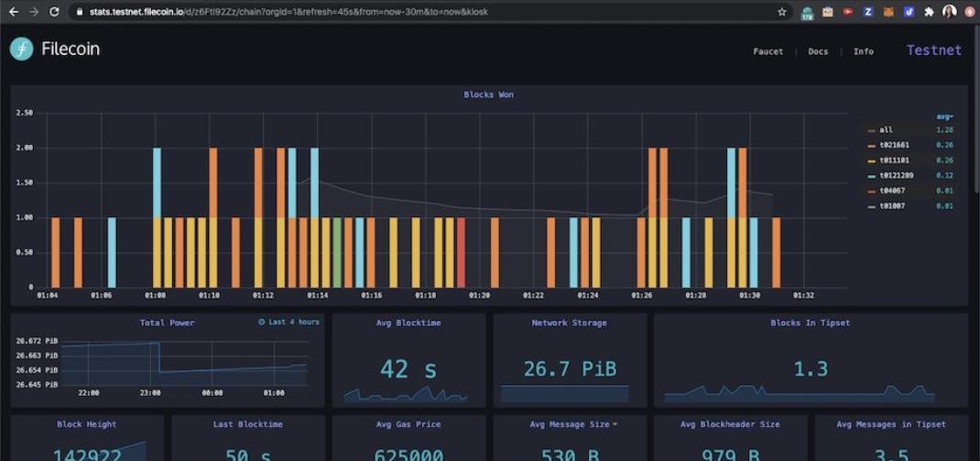Sort legend by the avg column header
Image resolution: width=980 pixels, height=461 pixels.
[944, 116]
